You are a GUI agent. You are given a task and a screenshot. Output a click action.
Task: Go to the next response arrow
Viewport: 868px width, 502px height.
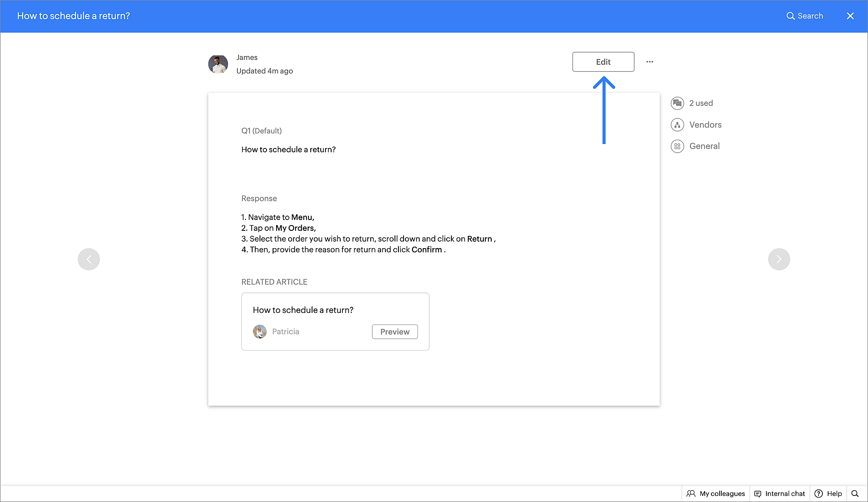[779, 259]
